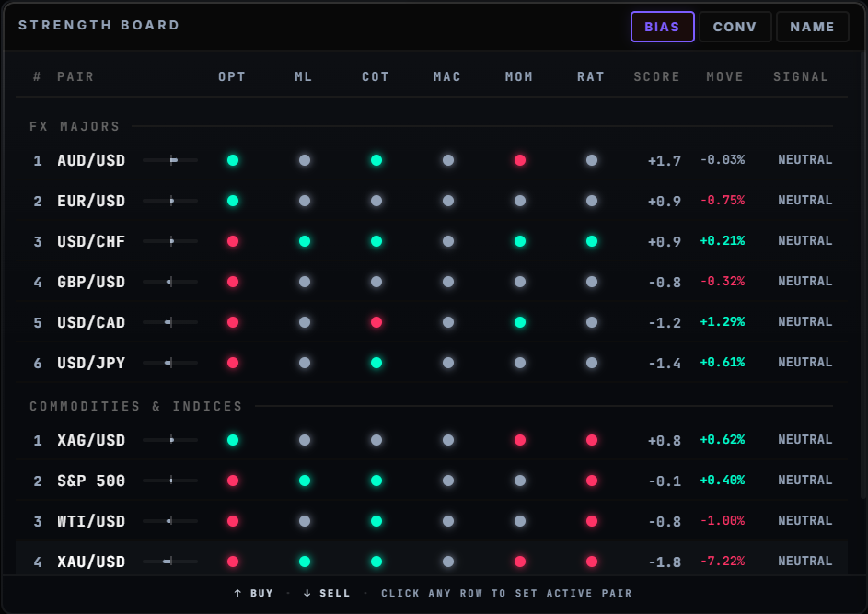The height and width of the screenshot is (614, 868).
Task: Click the USD/JPY strength bar
Action: (170, 363)
